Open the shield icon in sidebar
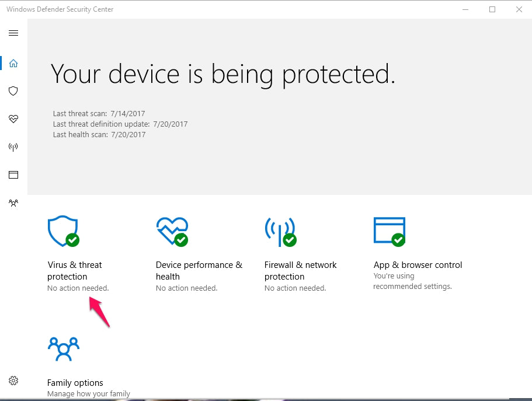Image resolution: width=532 pixels, height=401 pixels. point(13,91)
